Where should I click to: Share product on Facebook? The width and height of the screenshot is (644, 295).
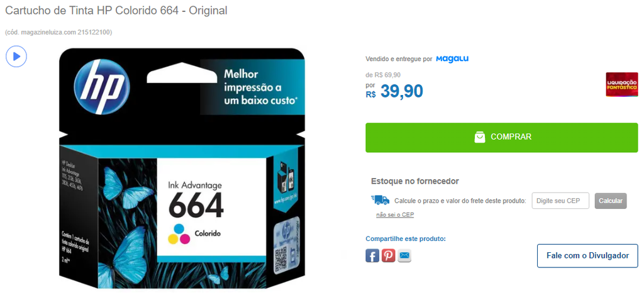coord(372,255)
